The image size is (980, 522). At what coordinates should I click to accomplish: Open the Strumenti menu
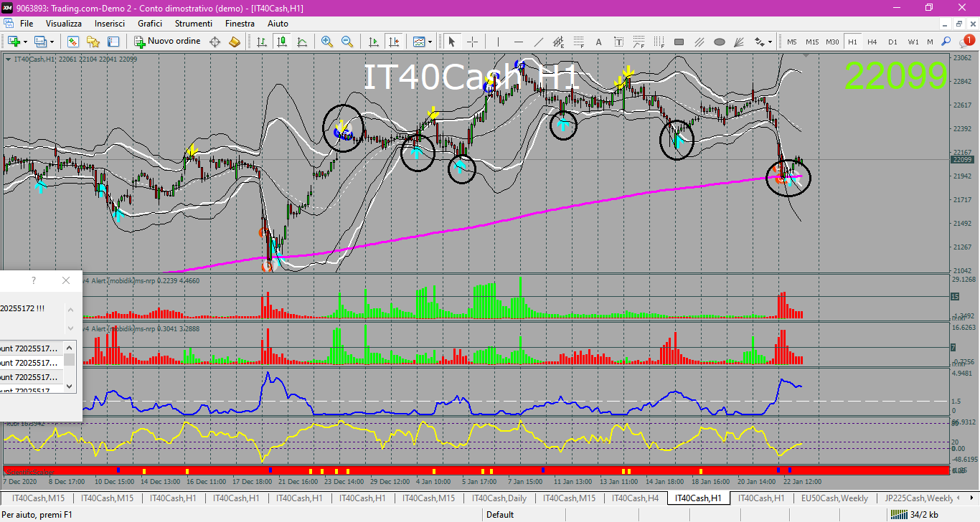click(194, 23)
